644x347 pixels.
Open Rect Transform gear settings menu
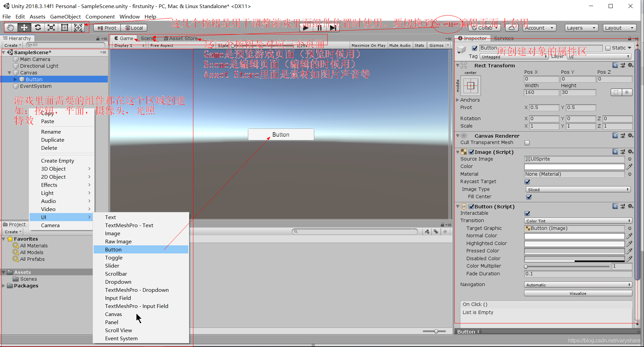pos(631,65)
